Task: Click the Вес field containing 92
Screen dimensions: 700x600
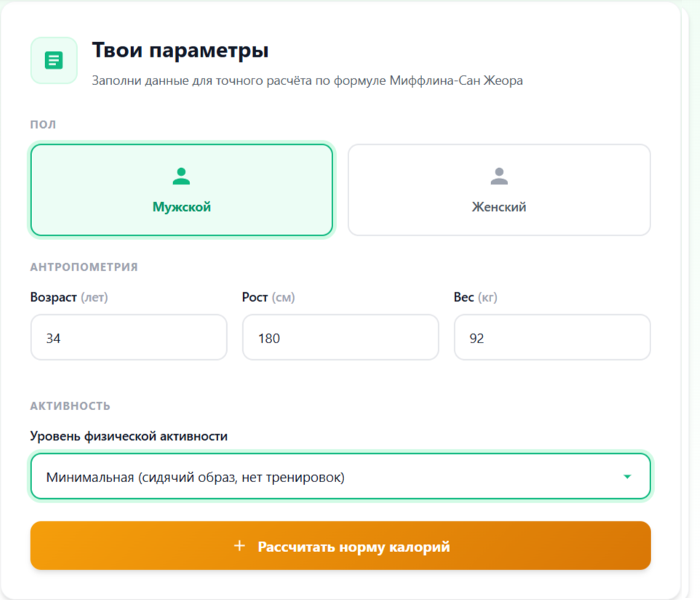Action: (x=551, y=337)
